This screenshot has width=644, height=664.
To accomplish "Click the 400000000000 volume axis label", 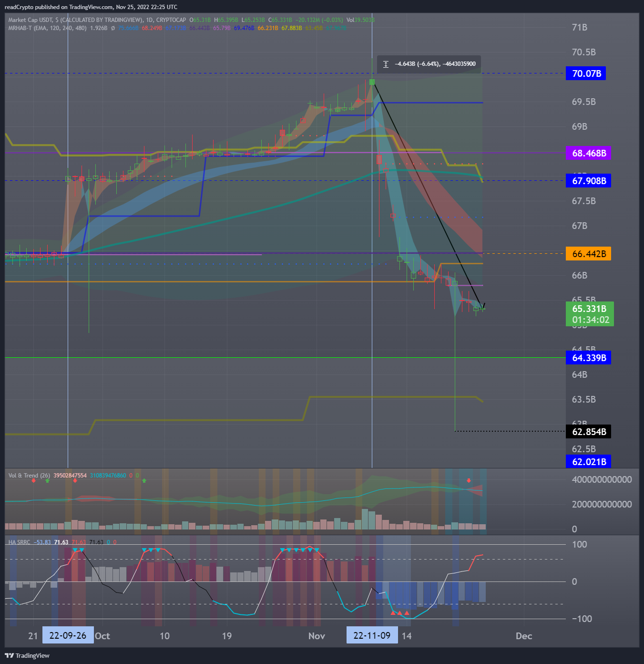I will [602, 479].
